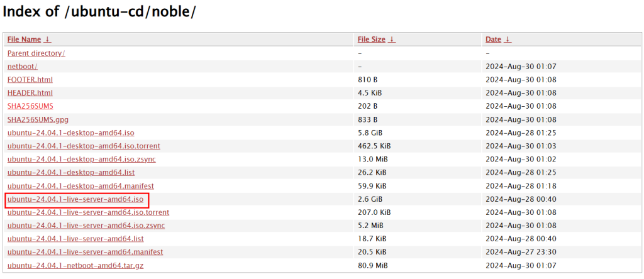Download desktop amd64.iso.zsync file

(81, 159)
